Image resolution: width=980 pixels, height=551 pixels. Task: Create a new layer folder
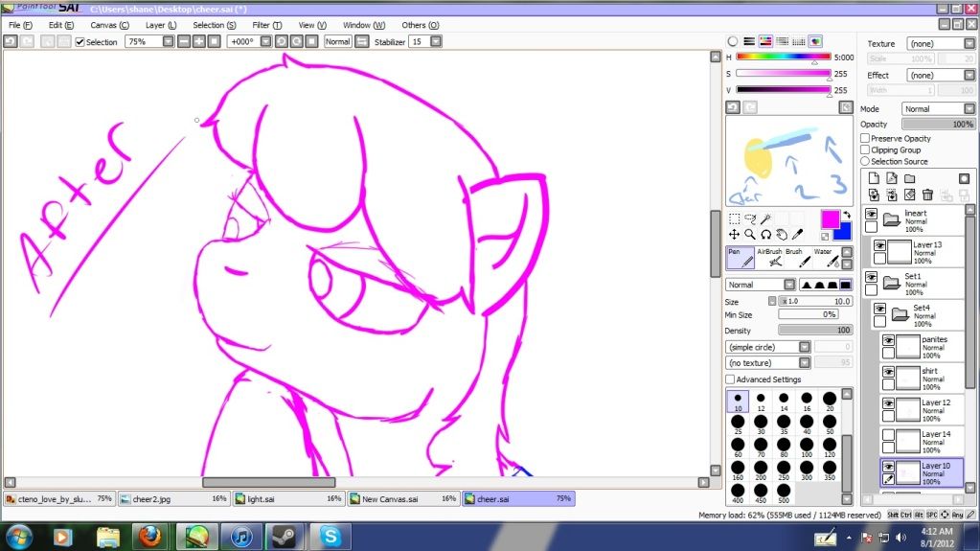[x=910, y=178]
